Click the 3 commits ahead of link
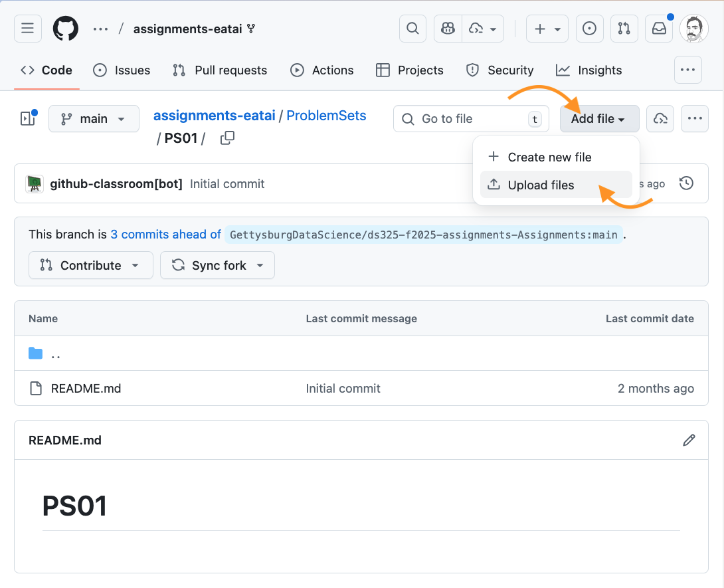The image size is (724, 588). tap(166, 235)
